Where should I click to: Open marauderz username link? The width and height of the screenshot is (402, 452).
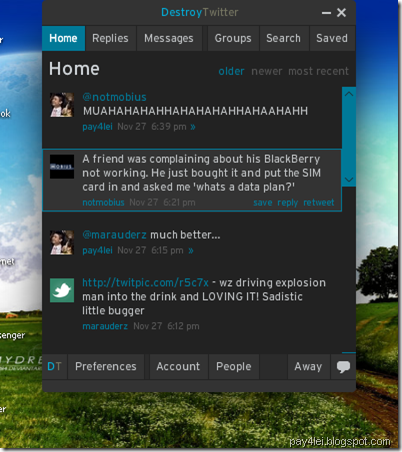105,326
